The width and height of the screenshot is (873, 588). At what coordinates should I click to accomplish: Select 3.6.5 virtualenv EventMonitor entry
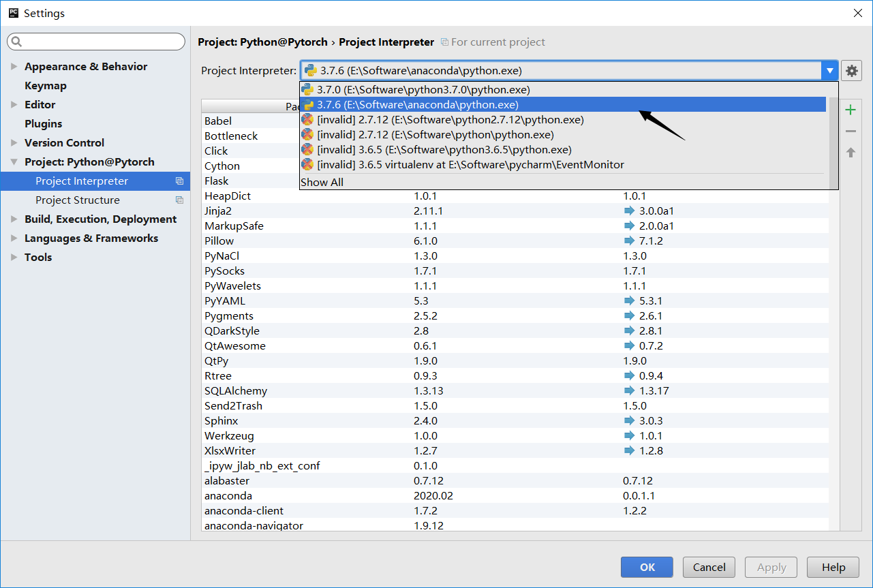pyautogui.click(x=563, y=164)
